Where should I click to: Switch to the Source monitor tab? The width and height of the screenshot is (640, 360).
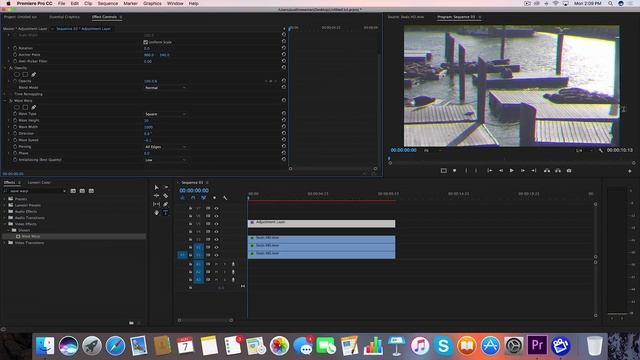(406, 17)
